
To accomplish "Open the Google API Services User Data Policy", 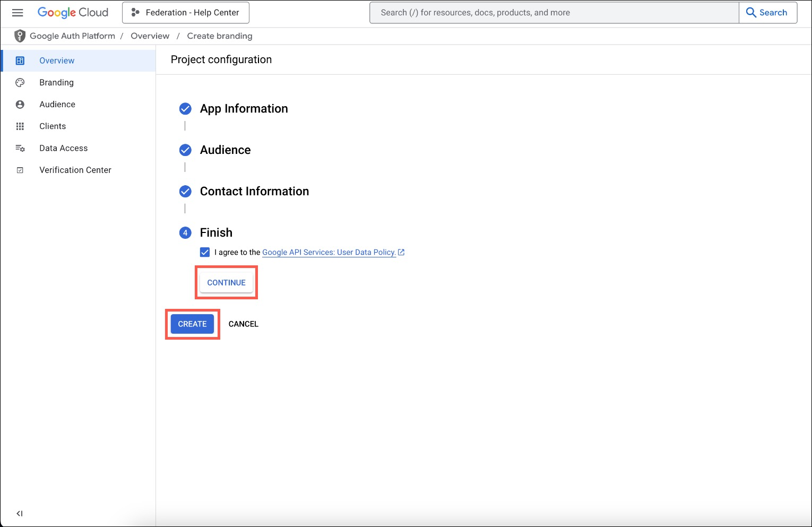I will click(329, 252).
